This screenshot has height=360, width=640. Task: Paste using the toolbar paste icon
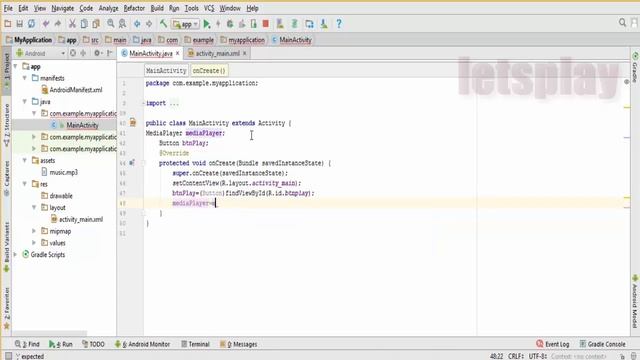(x=96, y=24)
